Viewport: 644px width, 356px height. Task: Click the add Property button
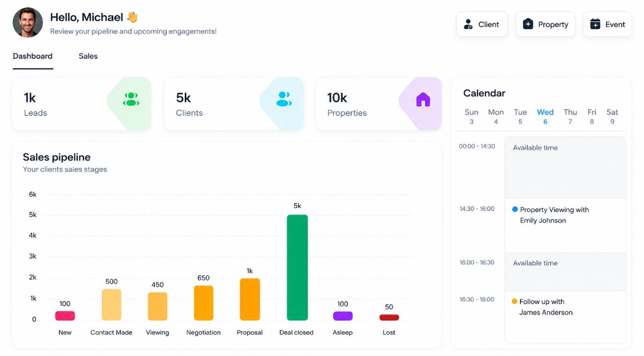coord(545,25)
